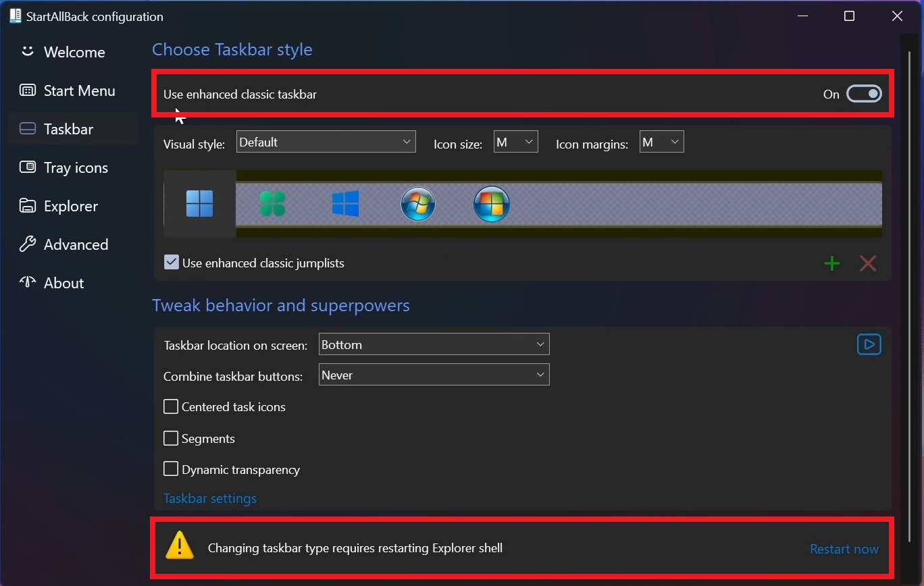Play the taskbar behavior demo video
The height and width of the screenshot is (586, 924).
869,344
